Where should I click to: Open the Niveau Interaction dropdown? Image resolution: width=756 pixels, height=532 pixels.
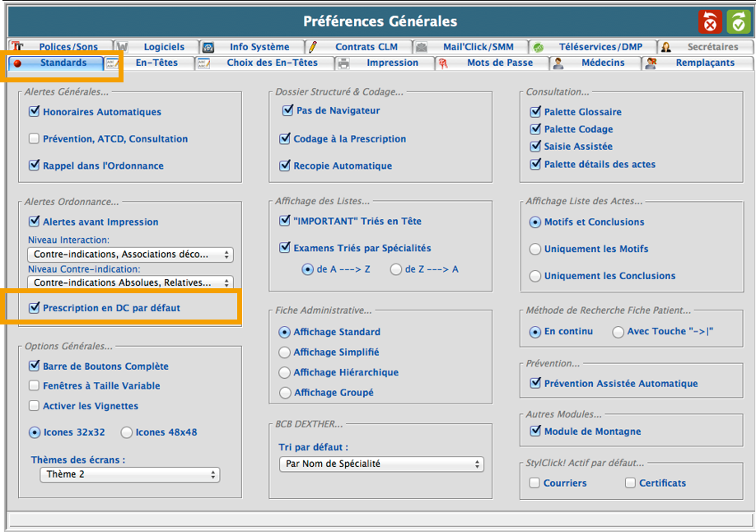point(130,254)
